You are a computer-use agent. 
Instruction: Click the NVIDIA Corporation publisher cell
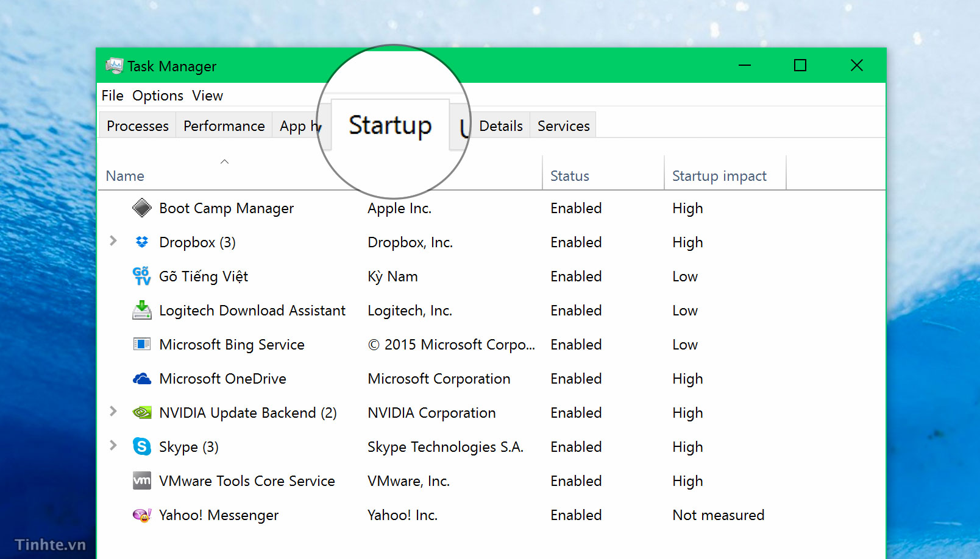[x=431, y=413]
